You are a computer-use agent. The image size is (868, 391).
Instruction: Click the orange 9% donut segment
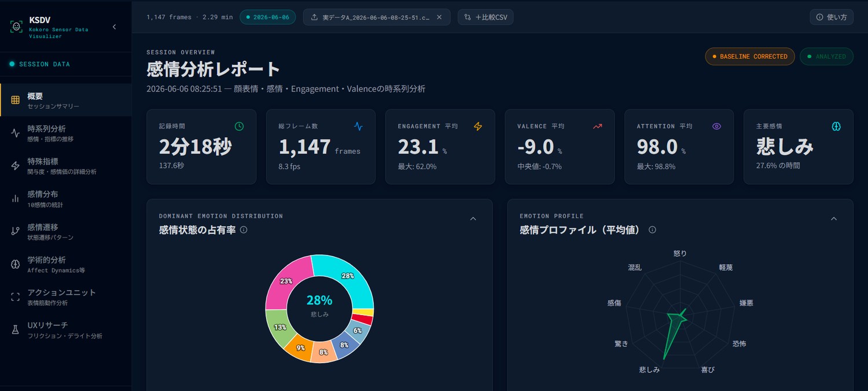[x=301, y=348]
